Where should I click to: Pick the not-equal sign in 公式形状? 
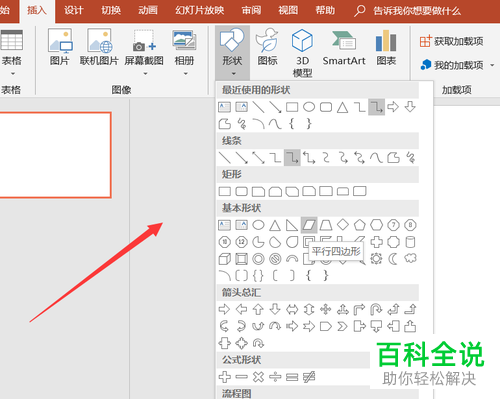click(x=309, y=377)
